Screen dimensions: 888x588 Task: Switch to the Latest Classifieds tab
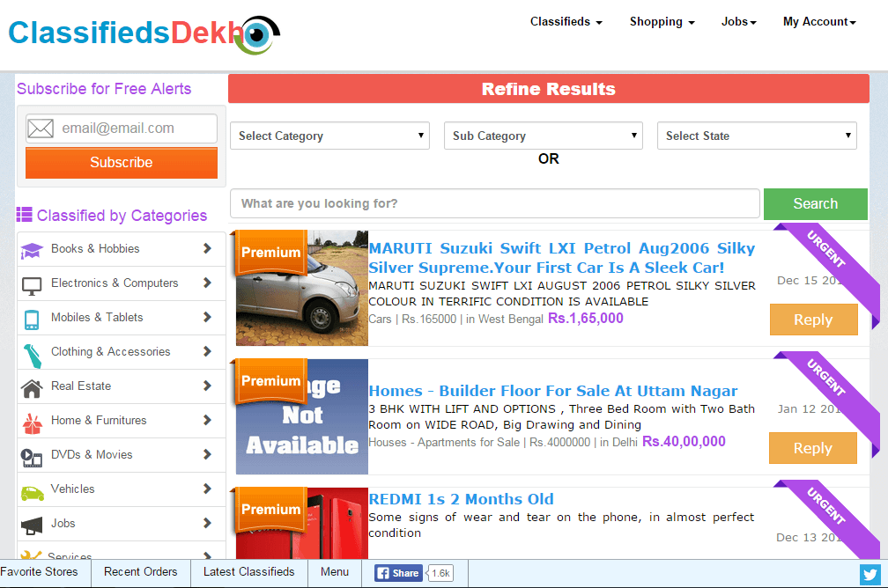(248, 571)
